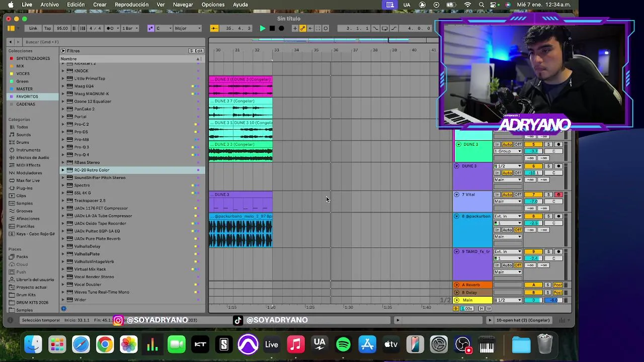Deactivate track 5 activator button
Viewport: 644px width, 362px height.
pos(534,144)
